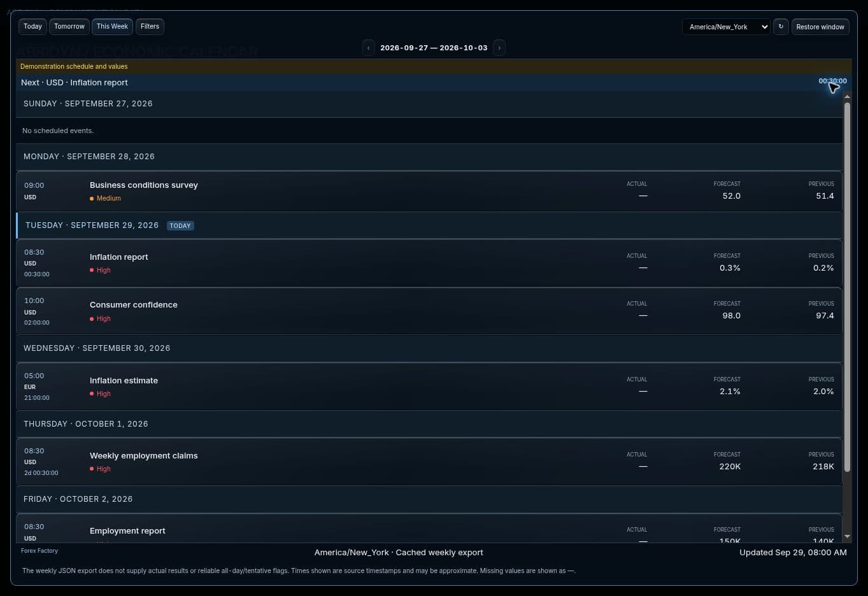Click the 10:00 time of Consumer confidence
This screenshot has height=596, width=868.
34,301
